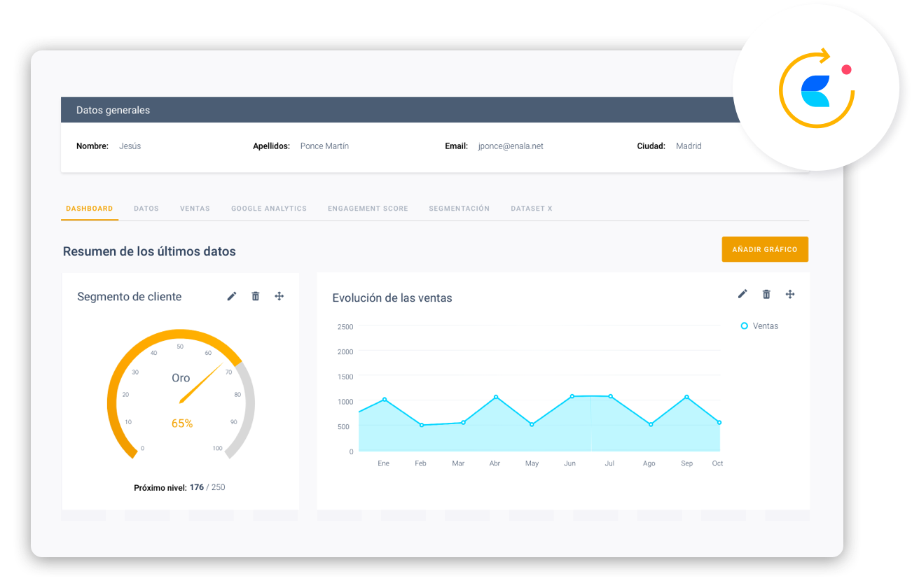Delete the Evolución de las ventas chart

[766, 294]
